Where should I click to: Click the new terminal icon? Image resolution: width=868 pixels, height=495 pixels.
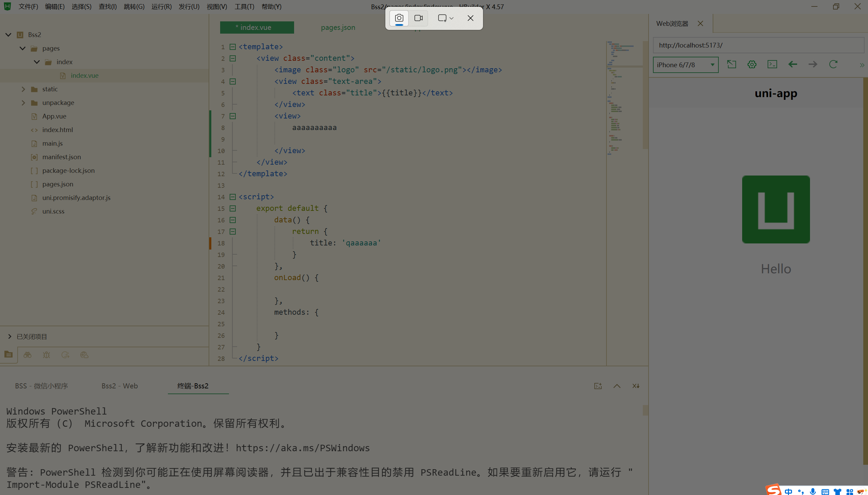[x=598, y=386]
